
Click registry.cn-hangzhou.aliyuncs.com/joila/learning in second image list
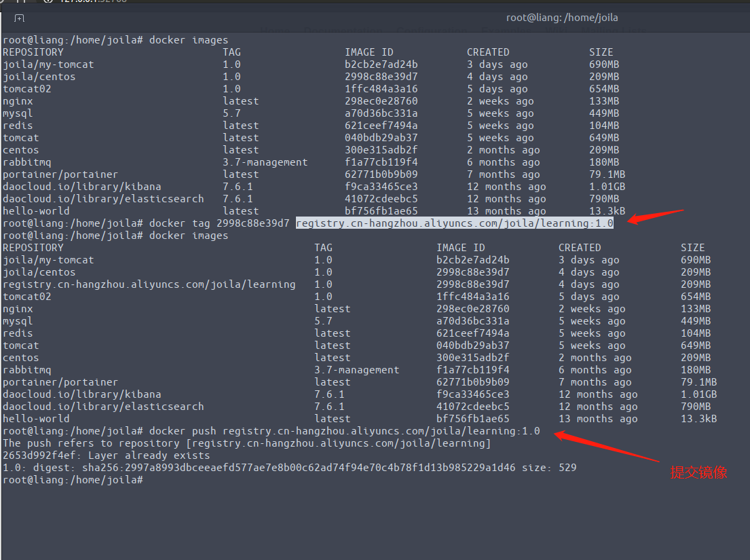pos(149,284)
